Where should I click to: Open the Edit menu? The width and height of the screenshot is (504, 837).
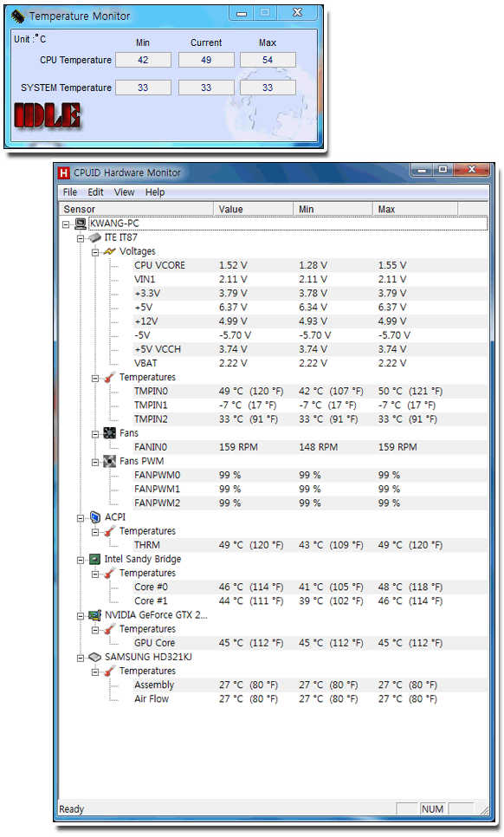95,192
